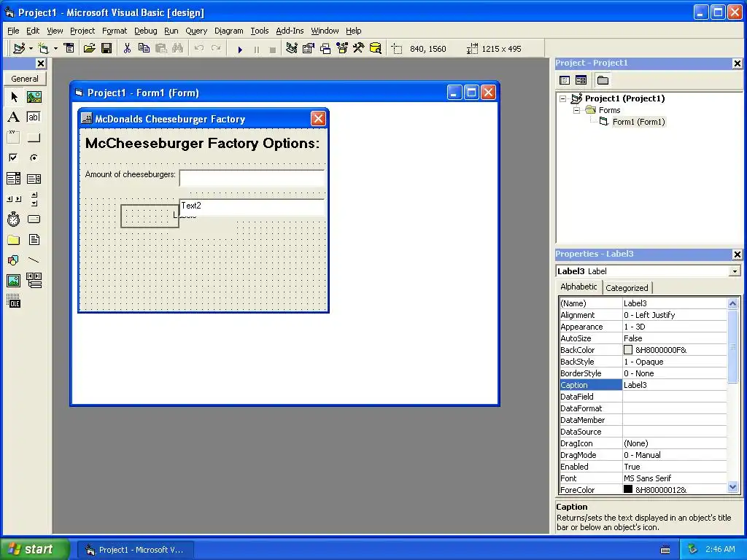Select the CommandButton control in the toolbox
This screenshot has width=747, height=560.
click(x=34, y=138)
